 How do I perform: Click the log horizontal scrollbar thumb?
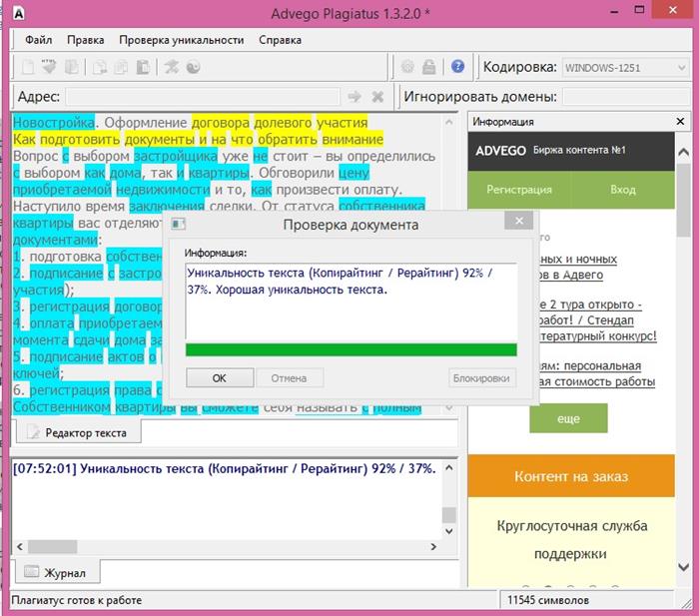click(53, 546)
